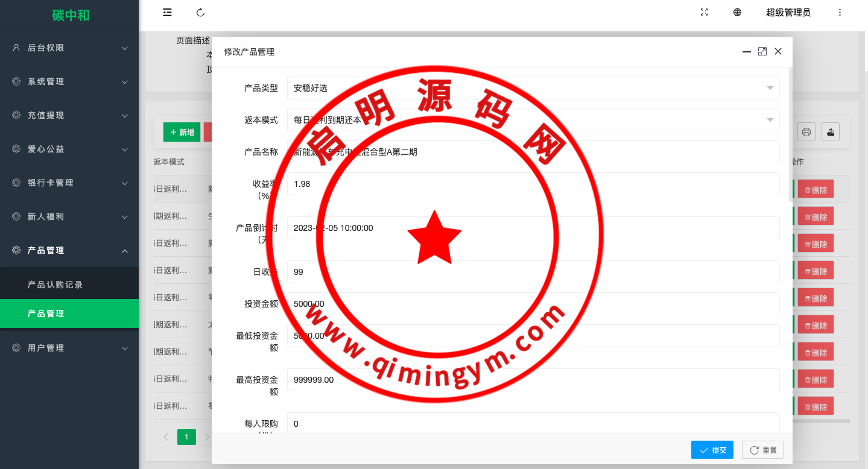Expand the 后台权限 sidebar menu

(x=69, y=48)
